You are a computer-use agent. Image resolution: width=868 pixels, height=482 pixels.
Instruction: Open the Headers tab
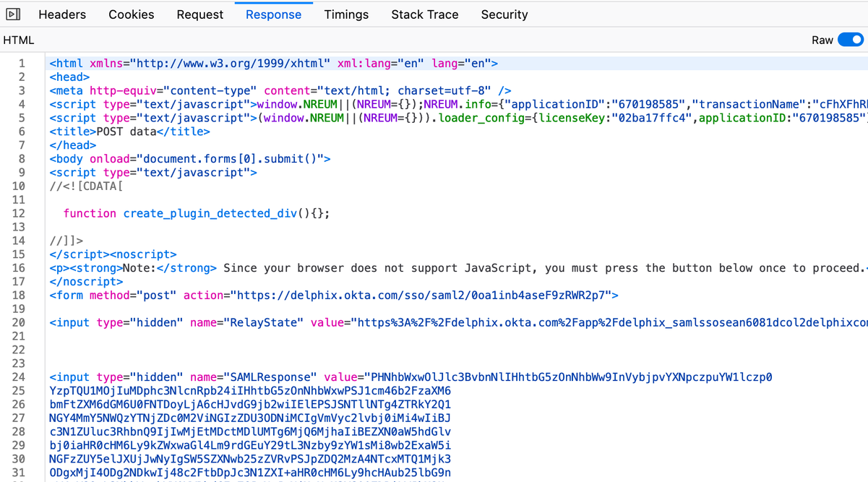click(62, 14)
